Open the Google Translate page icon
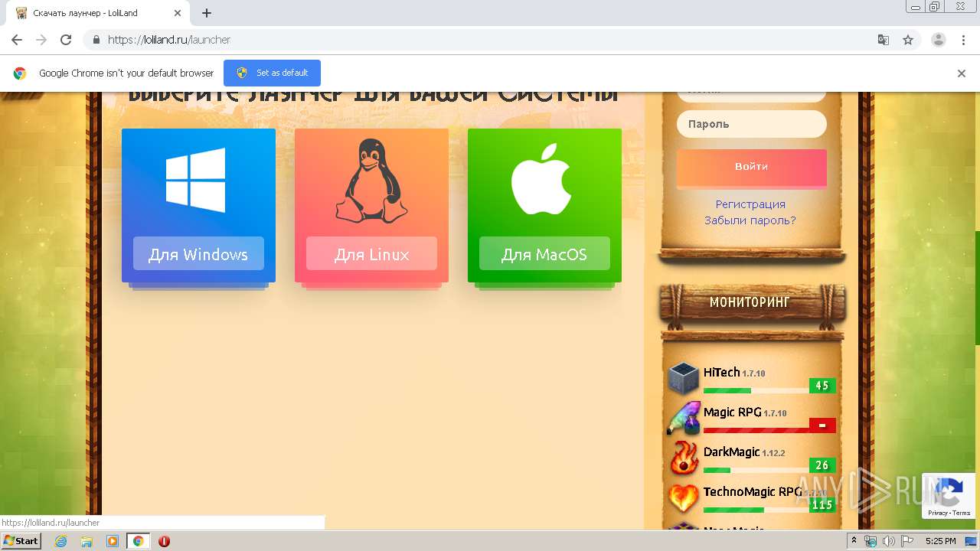Viewport: 980px width, 551px height. coord(884,40)
